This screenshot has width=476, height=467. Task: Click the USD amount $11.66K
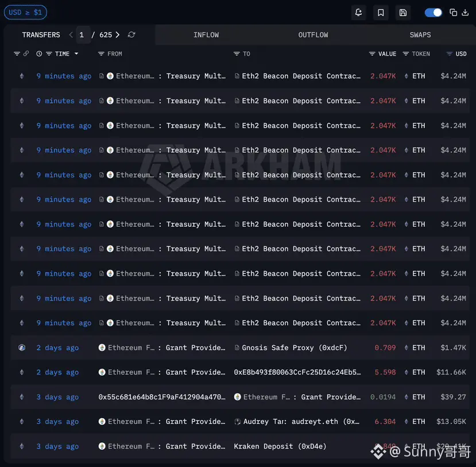pos(451,372)
